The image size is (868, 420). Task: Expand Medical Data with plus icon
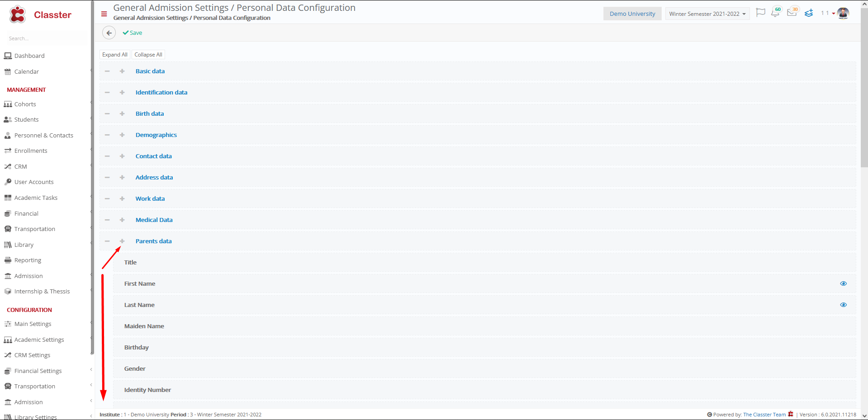pos(122,220)
